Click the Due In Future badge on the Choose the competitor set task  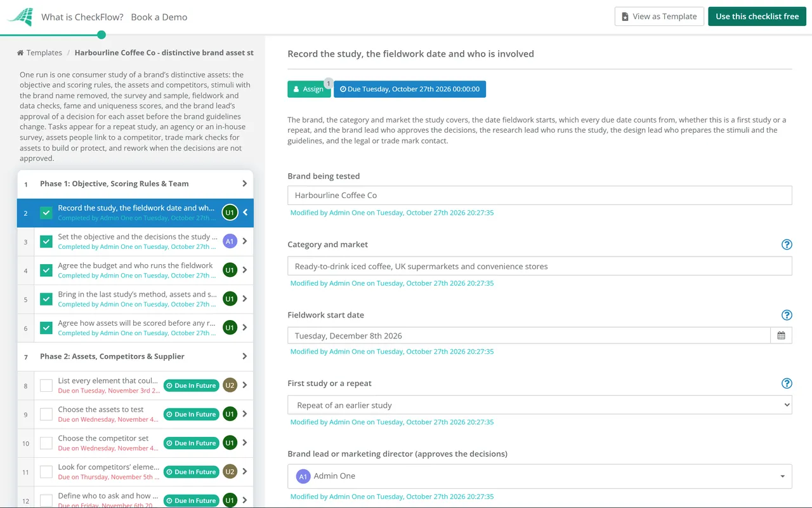191,443
